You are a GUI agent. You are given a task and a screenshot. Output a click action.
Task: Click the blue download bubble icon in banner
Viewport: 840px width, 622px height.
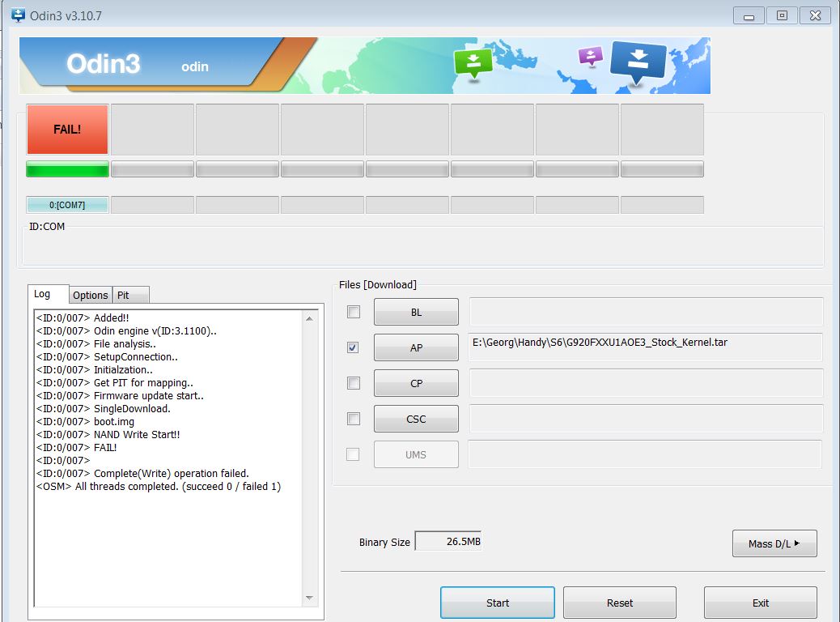pos(638,62)
